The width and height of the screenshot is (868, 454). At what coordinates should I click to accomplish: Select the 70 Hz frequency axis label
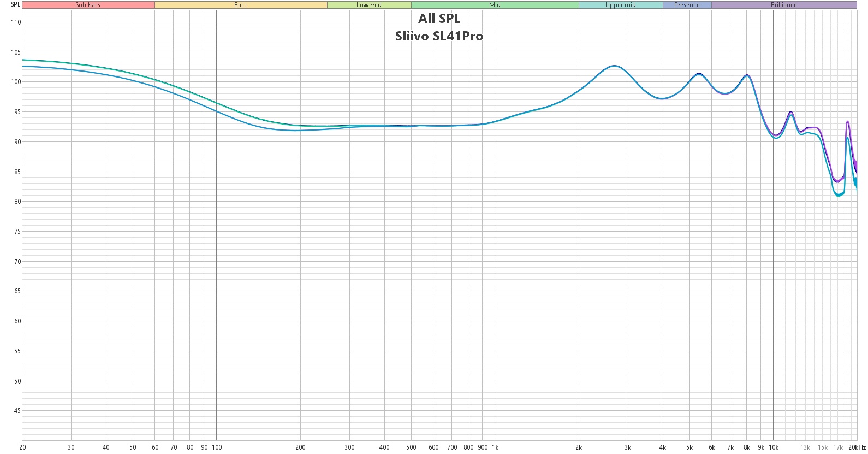(174, 447)
